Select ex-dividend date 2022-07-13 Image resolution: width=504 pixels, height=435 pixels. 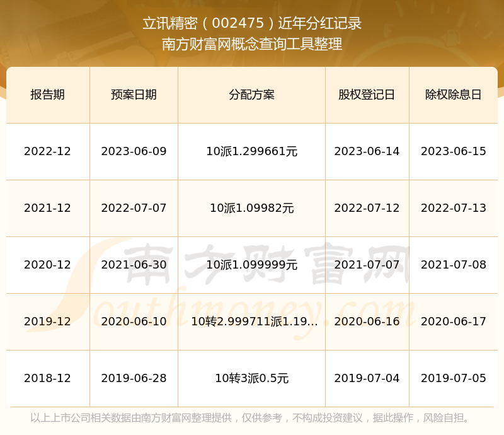click(453, 208)
